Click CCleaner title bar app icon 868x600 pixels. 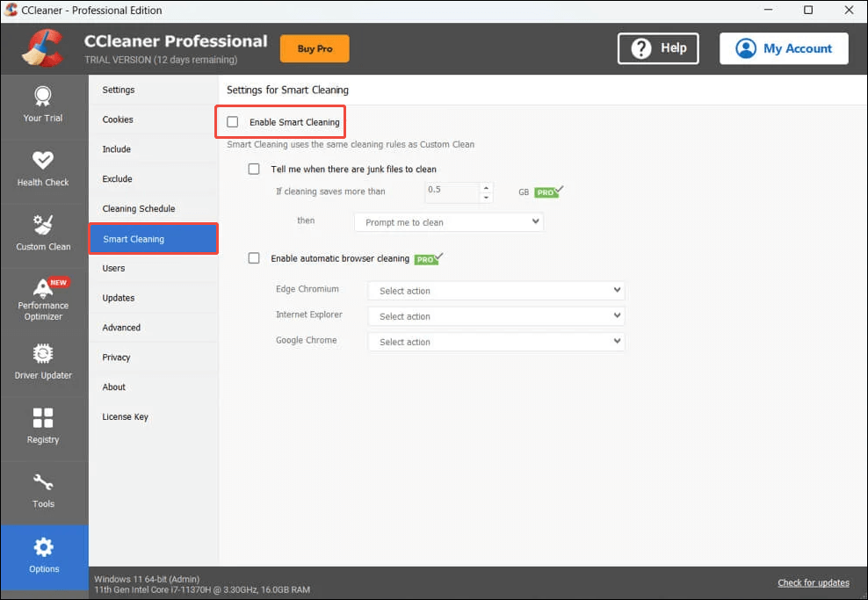pos(11,10)
